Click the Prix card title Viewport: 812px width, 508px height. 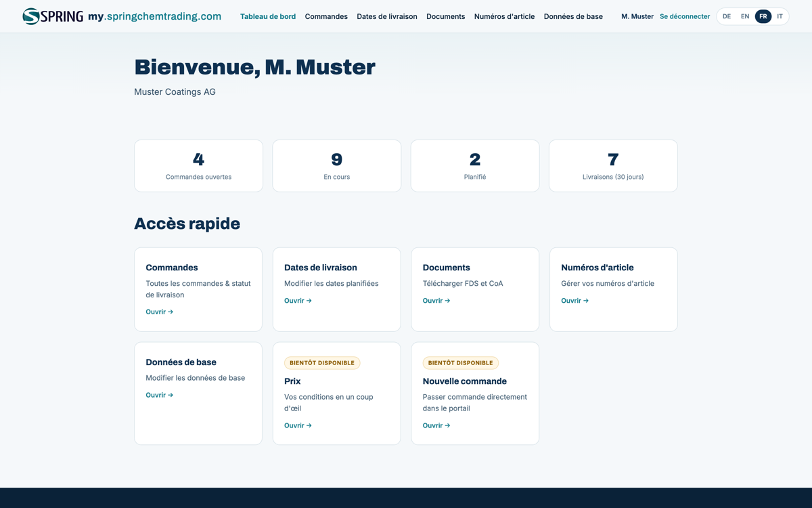point(292,381)
